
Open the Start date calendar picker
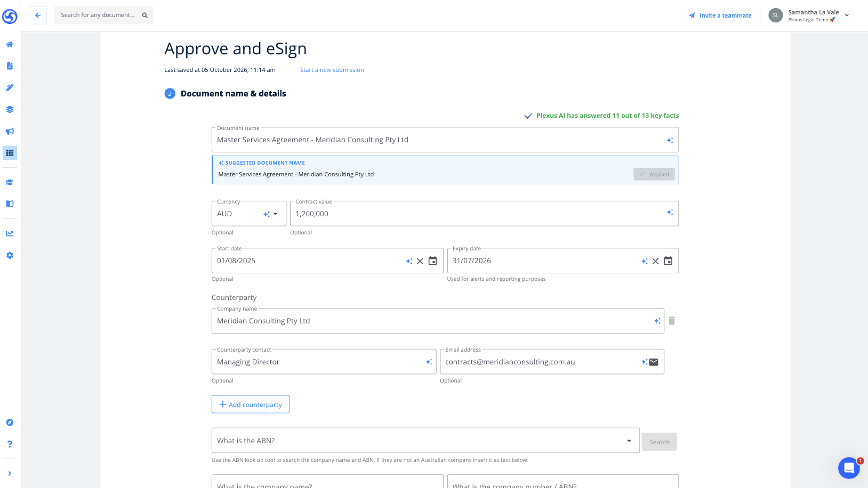coord(433,261)
